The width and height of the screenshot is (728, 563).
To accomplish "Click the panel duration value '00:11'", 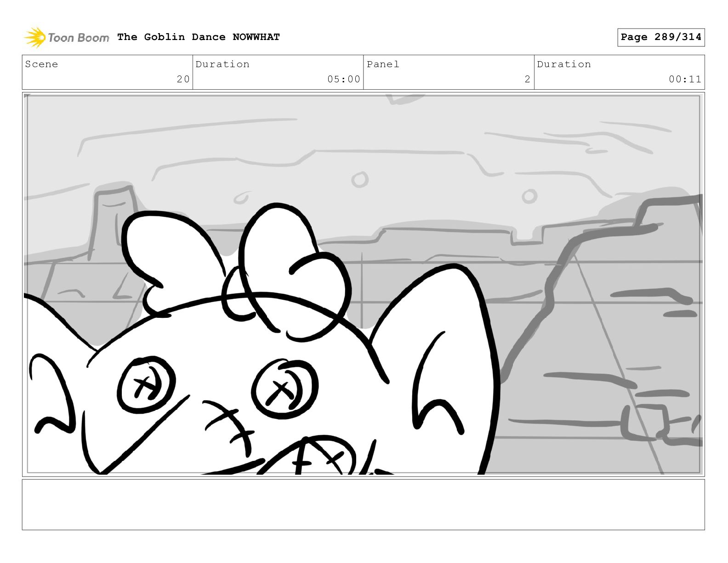I will tap(685, 79).
